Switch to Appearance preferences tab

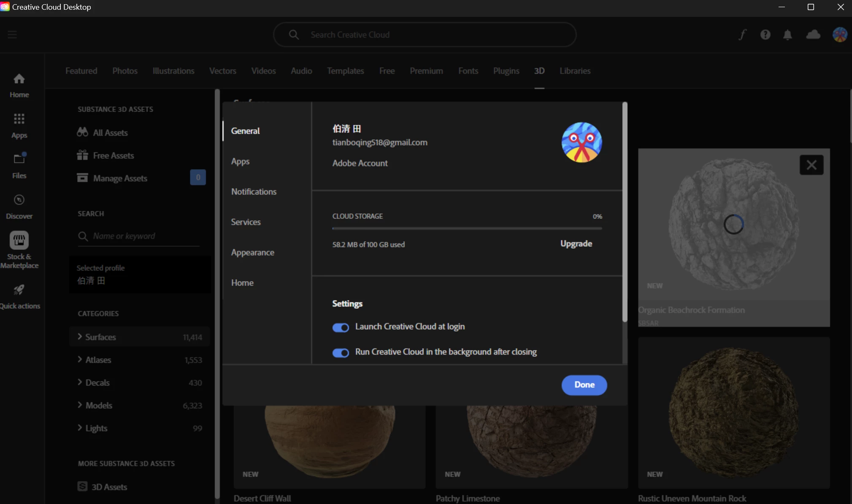pos(252,252)
